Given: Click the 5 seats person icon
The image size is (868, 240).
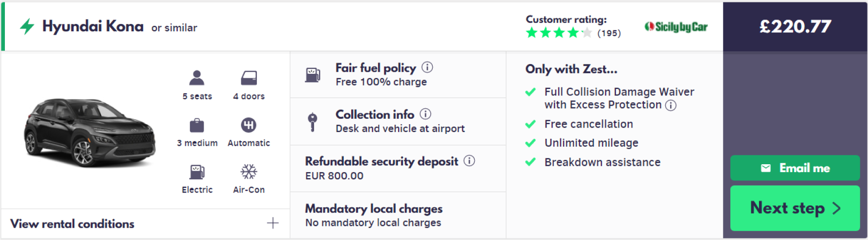Looking at the screenshot, I should (197, 78).
